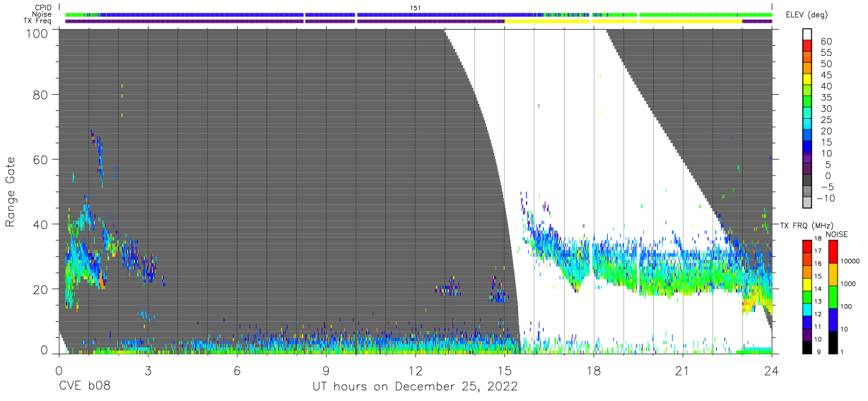
Task: Select the red segment of the NOISE colorbar
Action: [x=834, y=252]
